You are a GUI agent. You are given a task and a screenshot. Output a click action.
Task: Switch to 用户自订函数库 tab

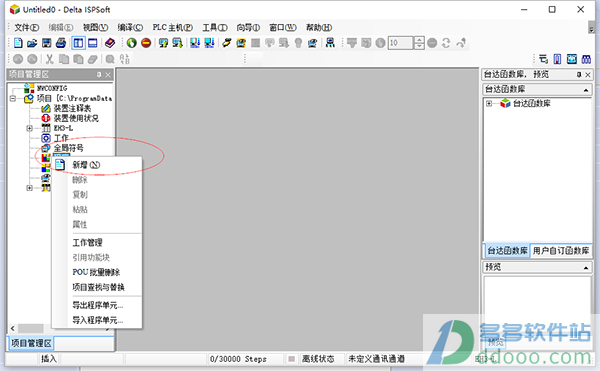[561, 251]
